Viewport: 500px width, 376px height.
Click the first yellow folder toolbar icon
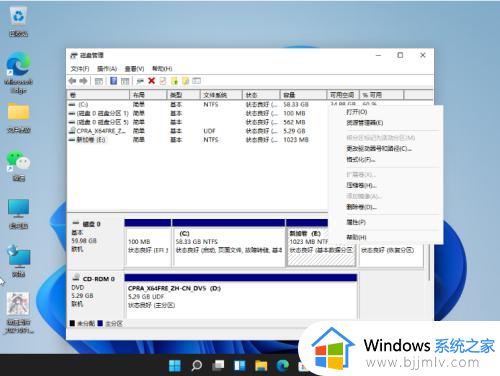(174, 81)
